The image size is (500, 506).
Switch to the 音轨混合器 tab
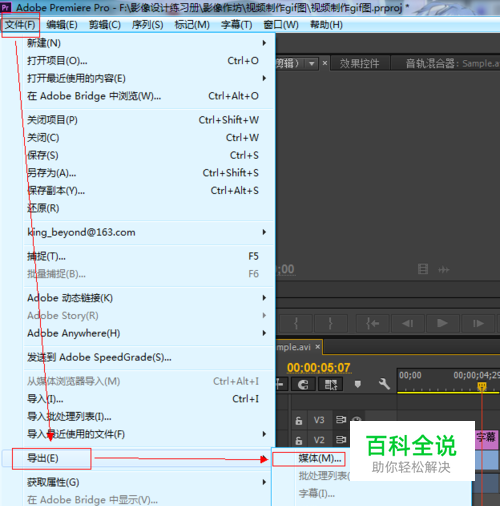click(452, 63)
